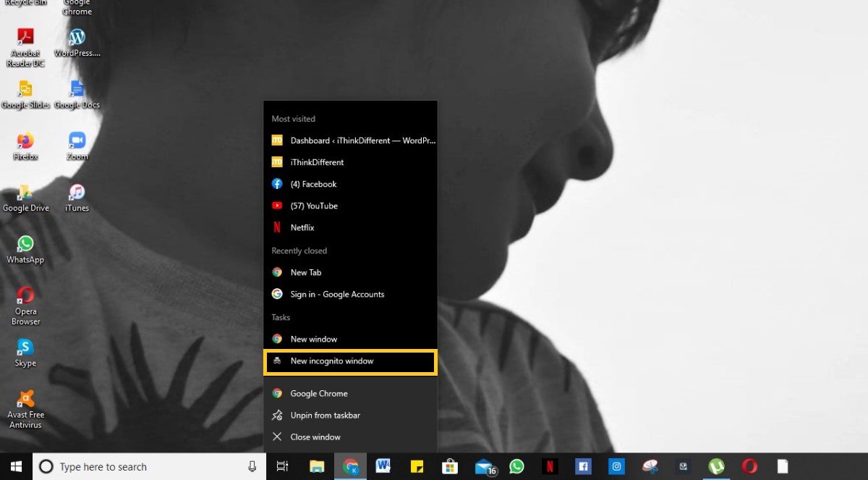Open Microsoft Store from the taskbar
The width and height of the screenshot is (868, 480).
pos(450,467)
